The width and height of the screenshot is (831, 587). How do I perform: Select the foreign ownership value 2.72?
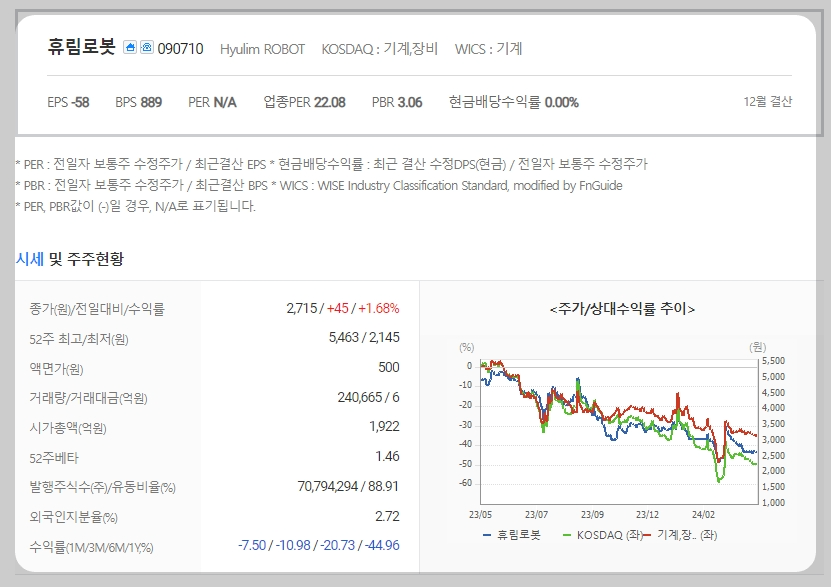coord(387,516)
